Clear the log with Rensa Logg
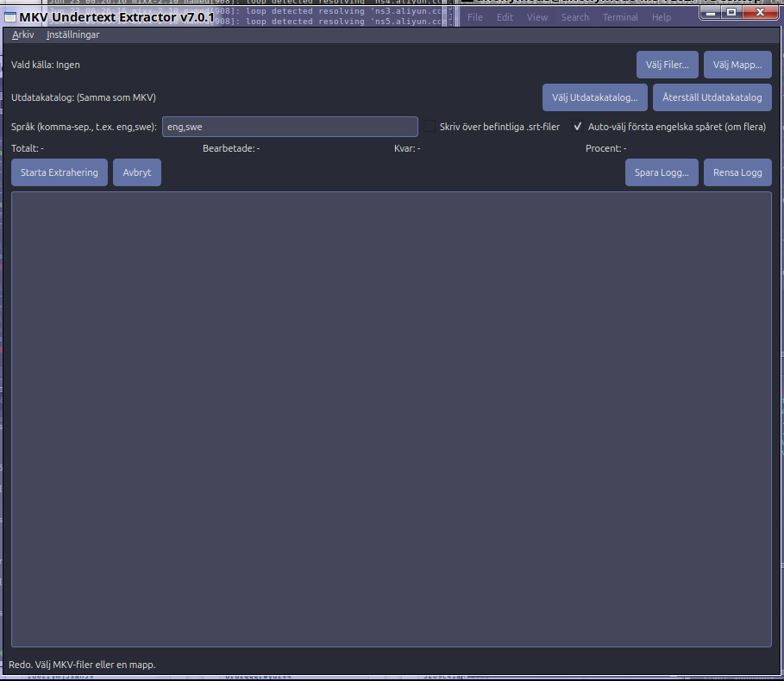 click(x=737, y=172)
